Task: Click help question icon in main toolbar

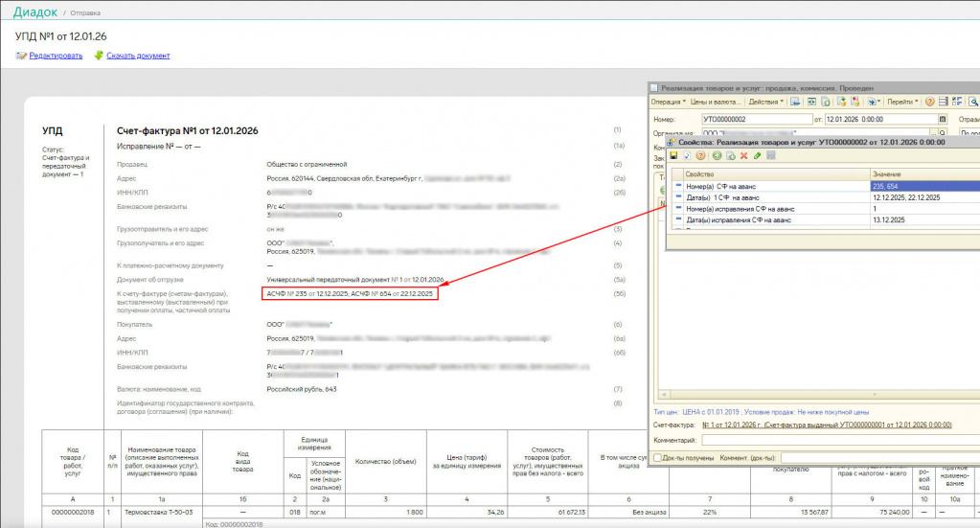Action: (930, 102)
